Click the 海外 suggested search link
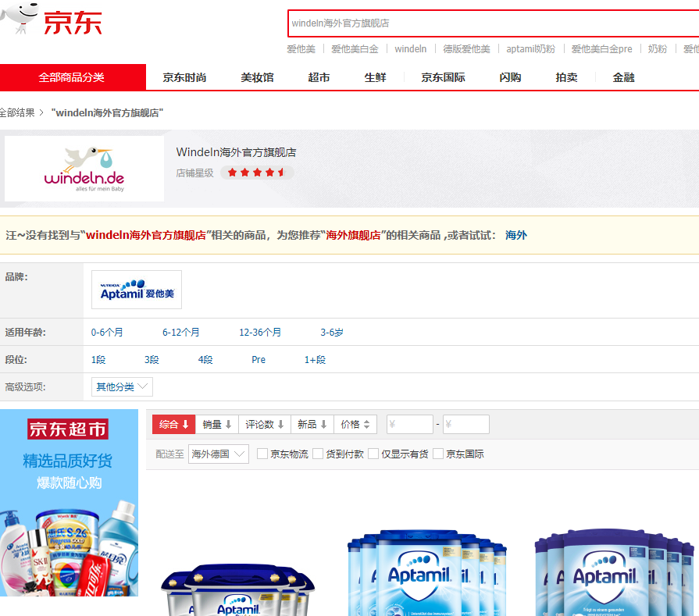The image size is (699, 616). (x=515, y=235)
